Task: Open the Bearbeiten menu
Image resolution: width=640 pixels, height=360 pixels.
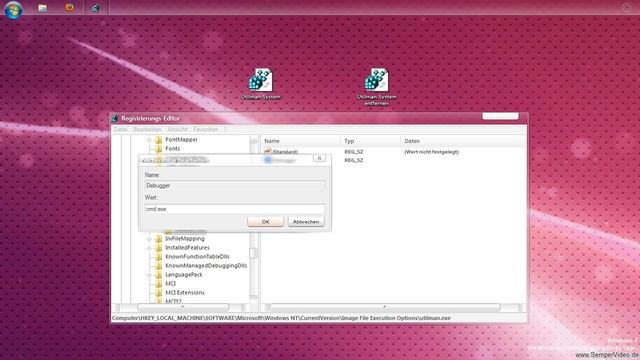Action: (x=147, y=129)
